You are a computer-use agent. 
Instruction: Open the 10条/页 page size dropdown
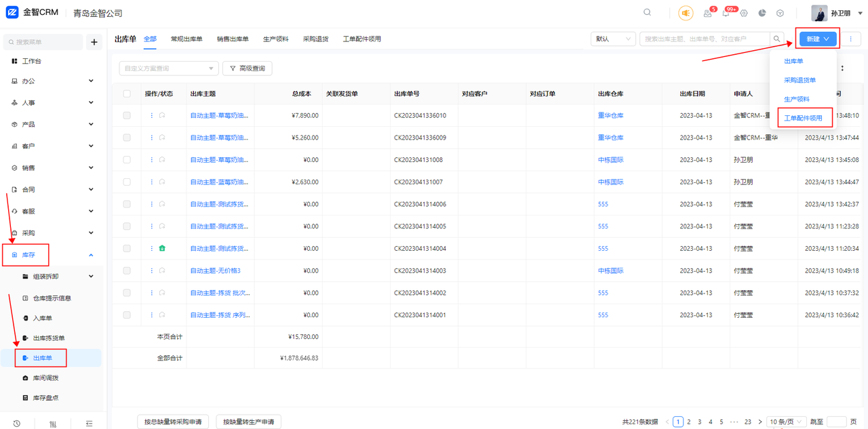[787, 422]
